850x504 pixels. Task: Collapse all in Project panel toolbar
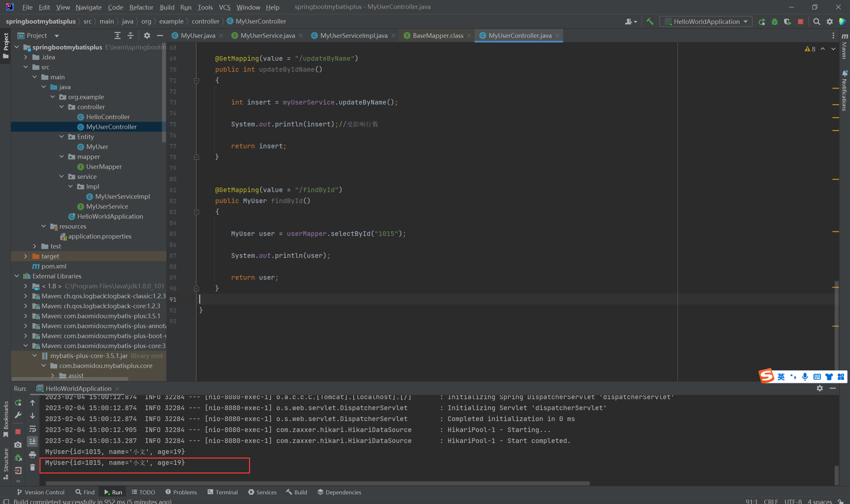(x=130, y=36)
